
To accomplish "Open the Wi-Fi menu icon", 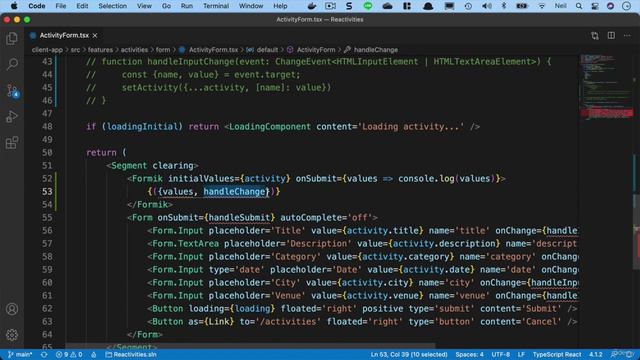I will tap(542, 6).
